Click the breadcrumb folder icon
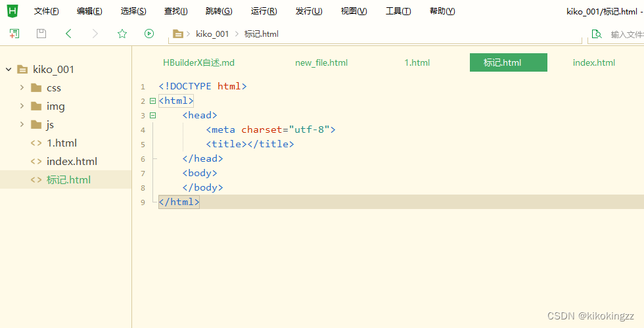 (x=178, y=34)
